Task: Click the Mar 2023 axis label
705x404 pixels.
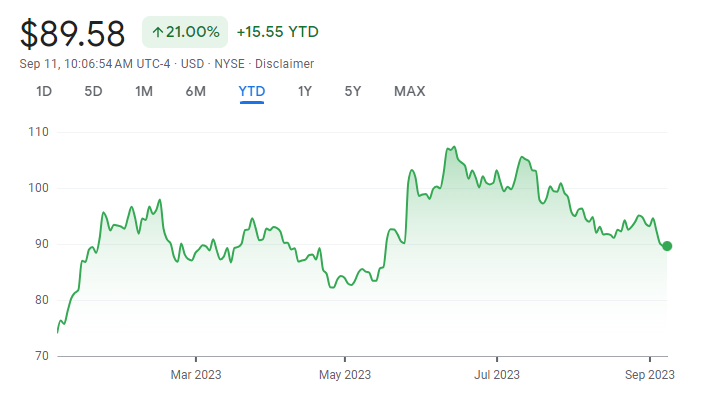Action: 196,375
